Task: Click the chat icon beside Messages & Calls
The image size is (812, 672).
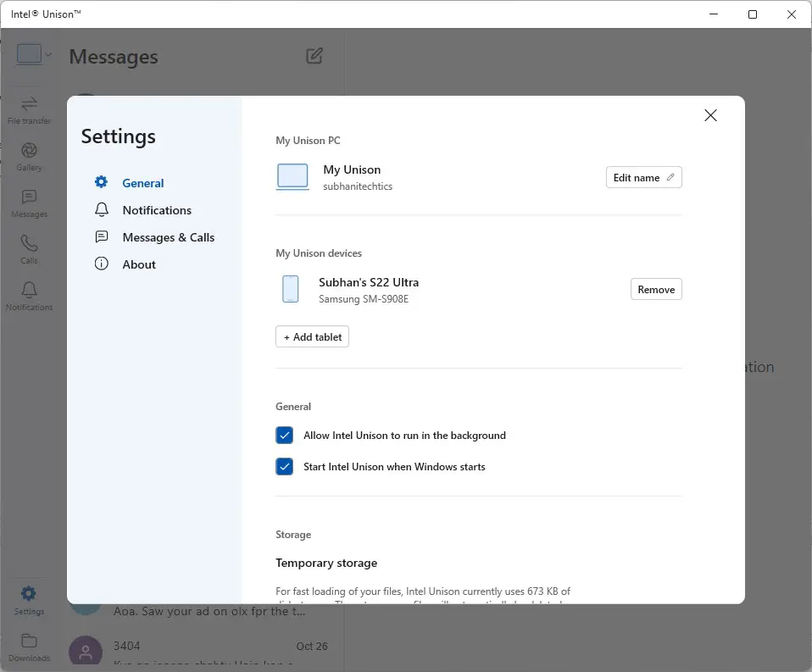Action: [x=102, y=236]
